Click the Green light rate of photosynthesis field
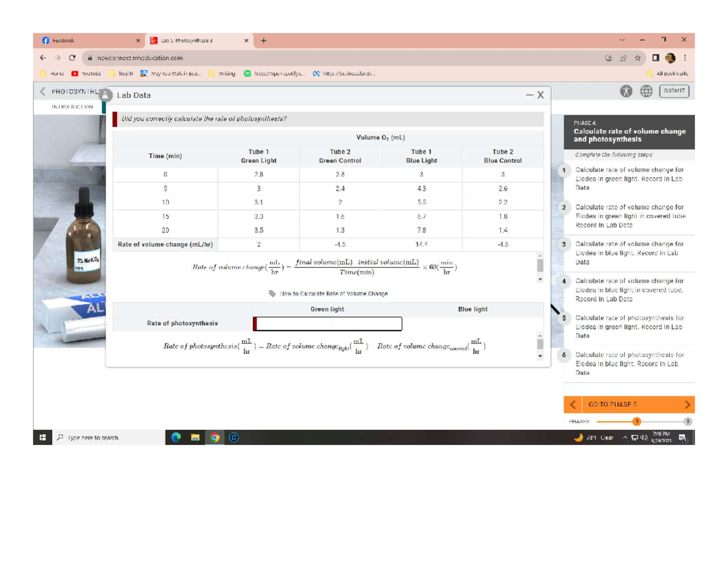728x562 pixels. (x=328, y=324)
